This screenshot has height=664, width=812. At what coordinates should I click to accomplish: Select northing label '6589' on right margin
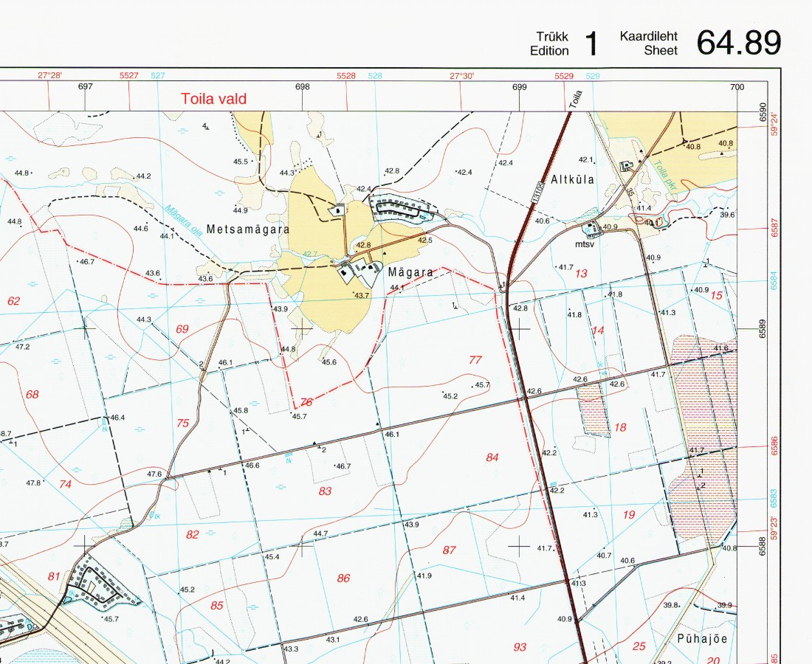click(763, 328)
